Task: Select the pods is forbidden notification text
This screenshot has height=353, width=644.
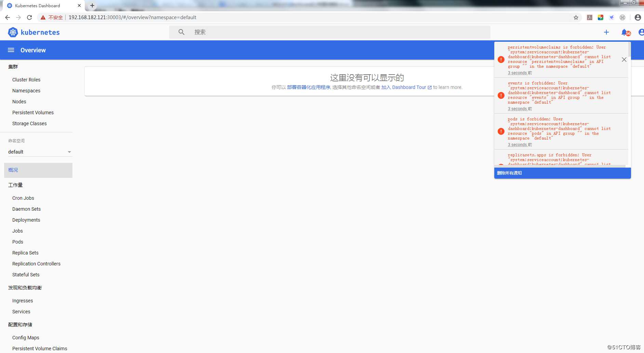Action: 559,129
